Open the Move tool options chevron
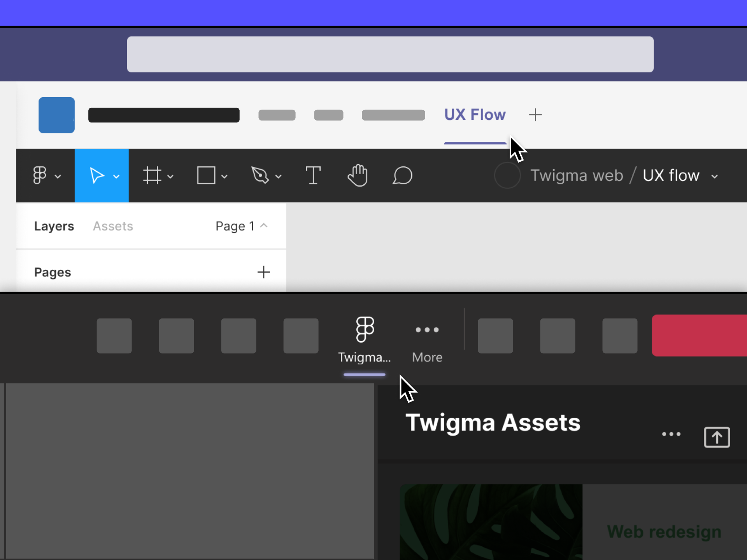This screenshot has height=560, width=747. pos(116,177)
